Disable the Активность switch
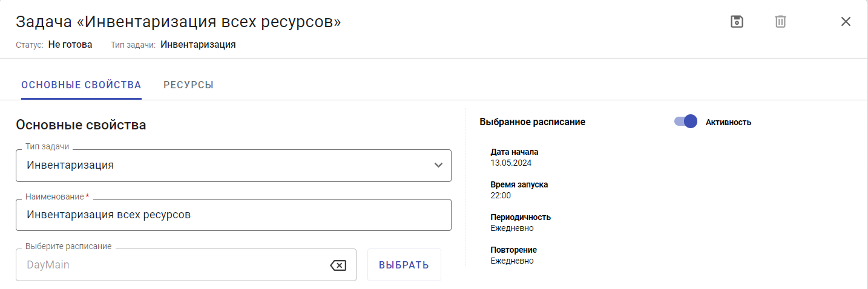The image size is (868, 289). click(x=686, y=122)
